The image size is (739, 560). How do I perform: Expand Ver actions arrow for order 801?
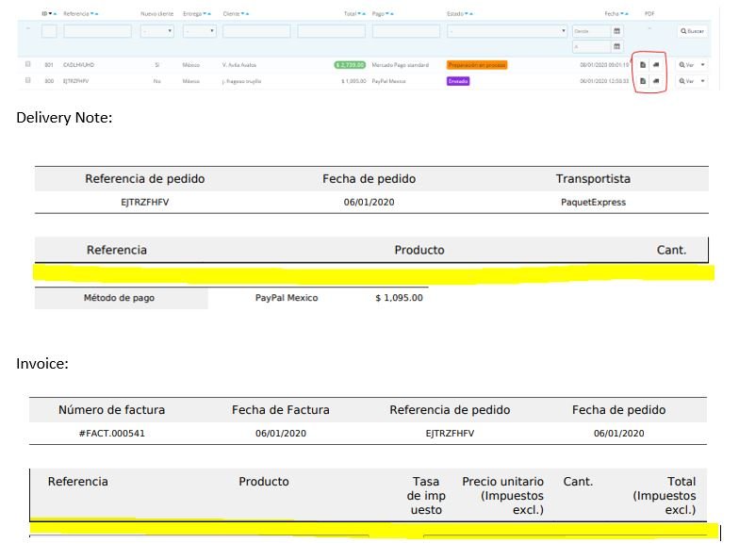(703, 65)
